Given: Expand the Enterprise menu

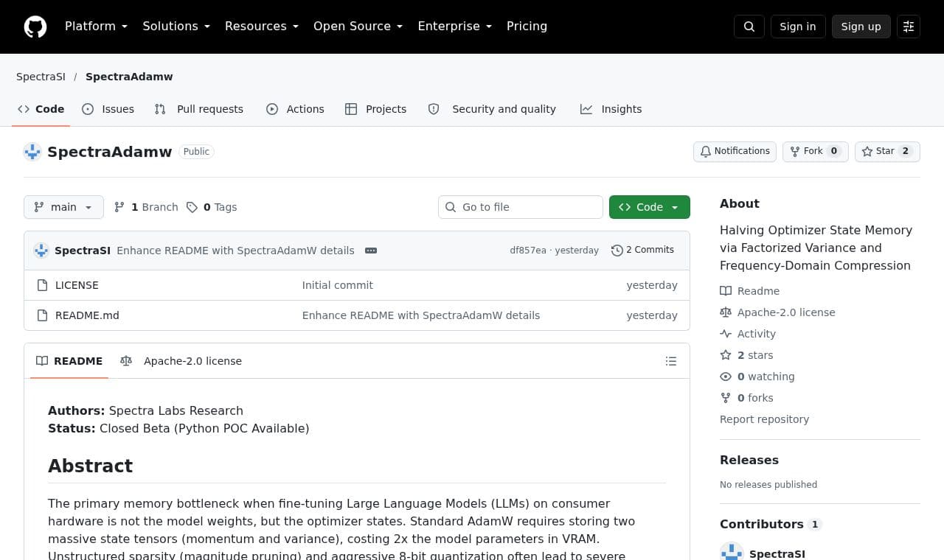Looking at the screenshot, I should click(455, 27).
